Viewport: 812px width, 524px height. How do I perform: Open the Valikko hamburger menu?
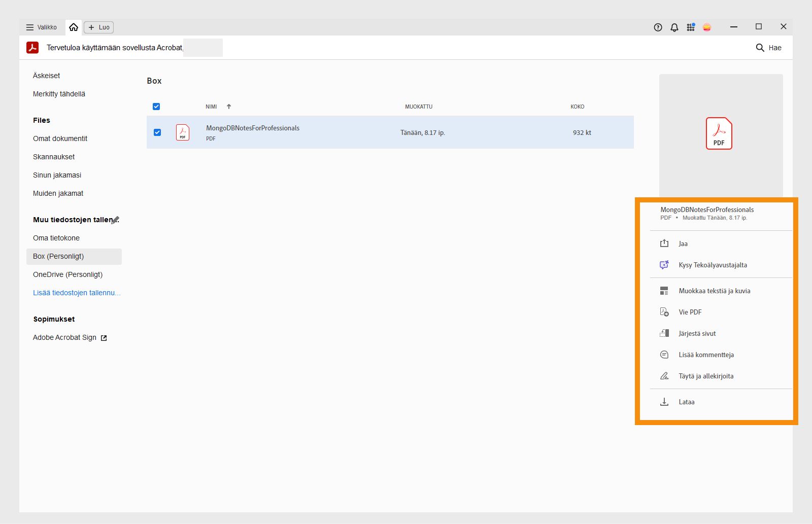click(42, 27)
